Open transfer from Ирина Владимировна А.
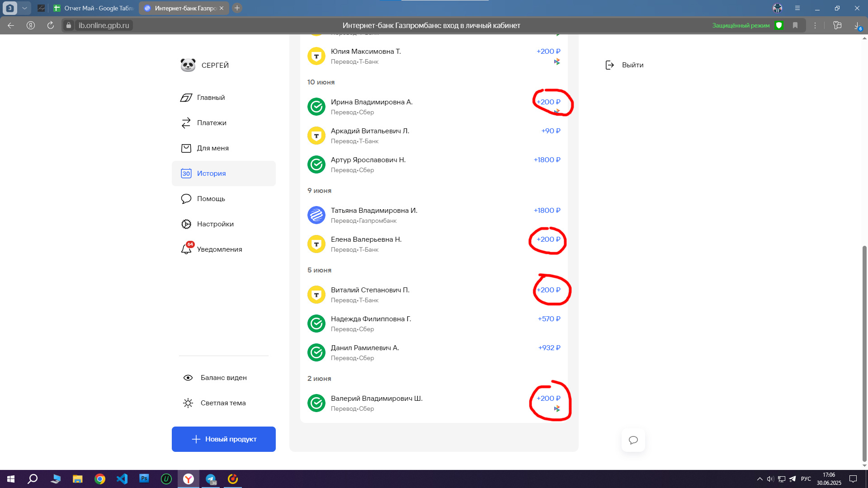 tap(434, 107)
